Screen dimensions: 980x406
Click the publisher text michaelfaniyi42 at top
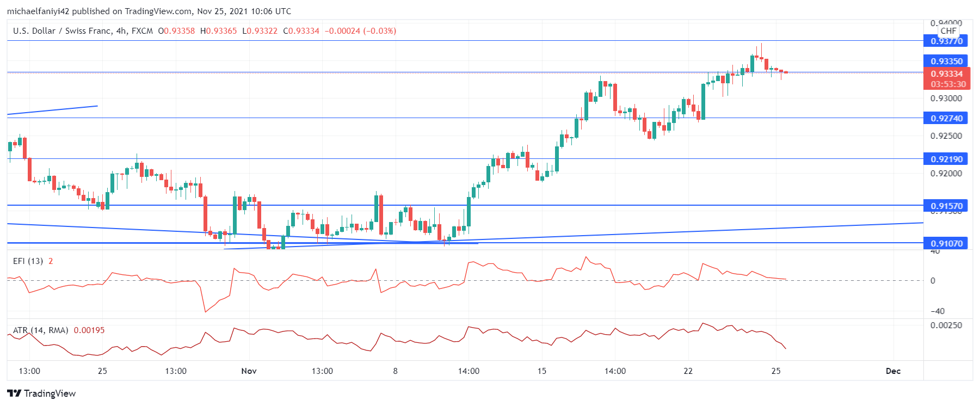pyautogui.click(x=38, y=11)
